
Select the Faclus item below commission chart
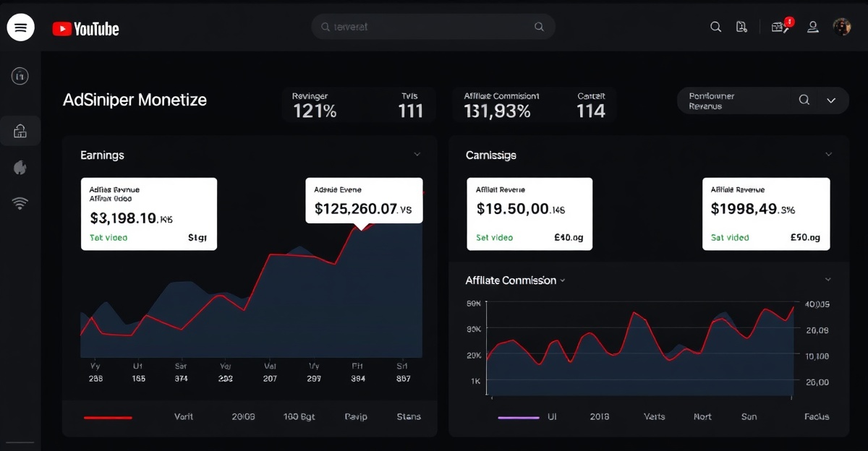816,417
